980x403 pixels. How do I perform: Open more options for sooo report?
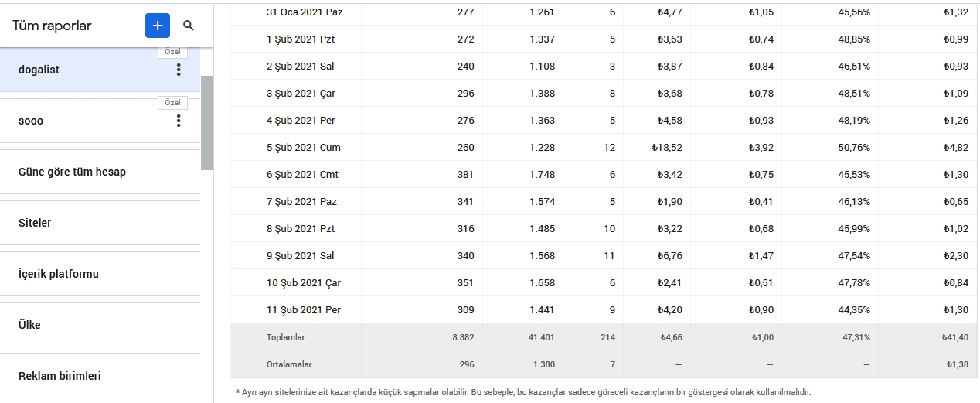click(x=179, y=121)
